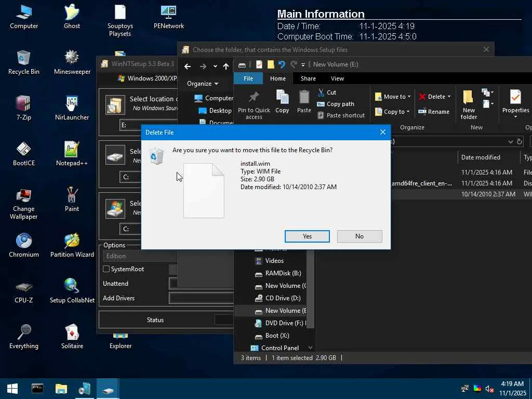Expand the Organize dropdown
Screen dimensions: 532x399
tap(203, 84)
